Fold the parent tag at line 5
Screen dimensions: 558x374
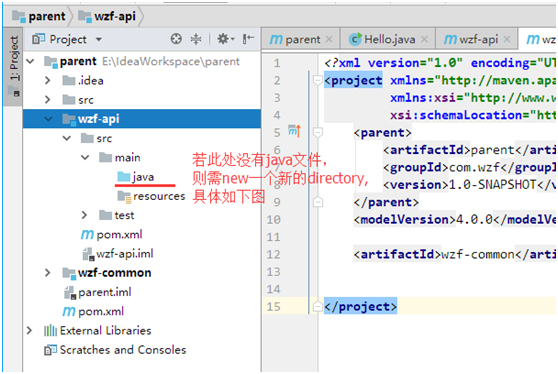(317, 132)
